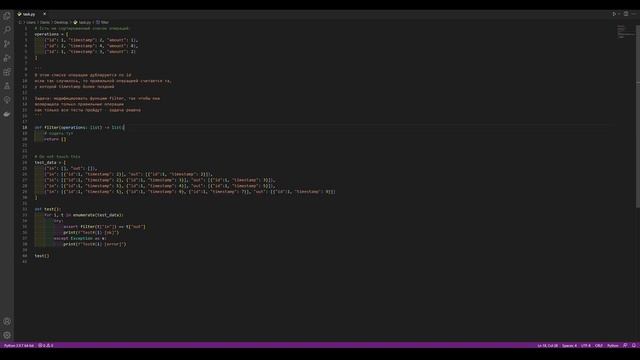Change indentation via Spaces: 4
This screenshot has width=640, height=360.
tap(569, 346)
